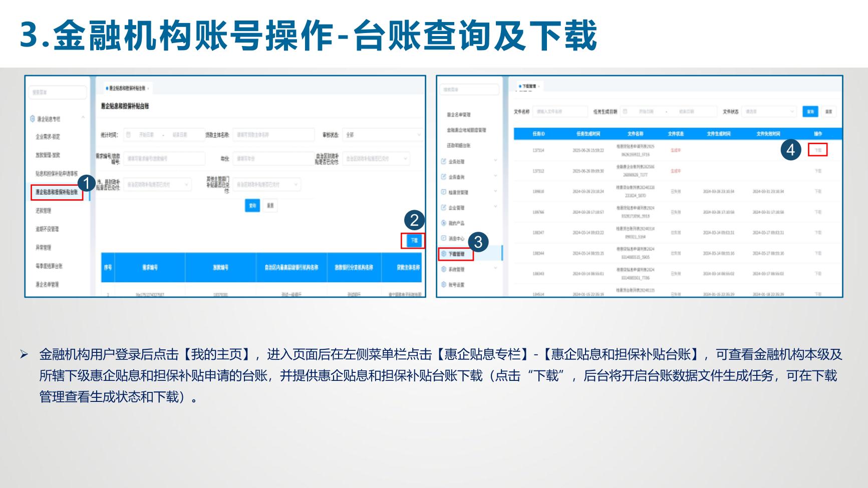The width and height of the screenshot is (868, 488).
Task: Click the 我的产品 icon in sidebar
Action: 443,223
